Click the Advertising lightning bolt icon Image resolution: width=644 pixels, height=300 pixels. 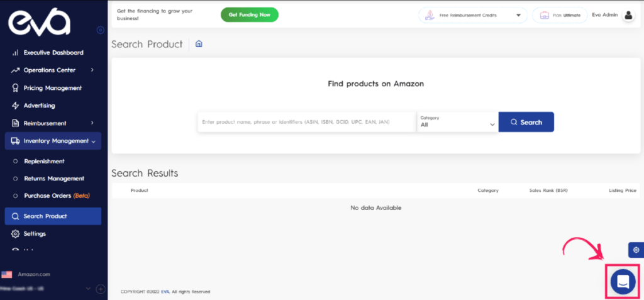pos(15,106)
